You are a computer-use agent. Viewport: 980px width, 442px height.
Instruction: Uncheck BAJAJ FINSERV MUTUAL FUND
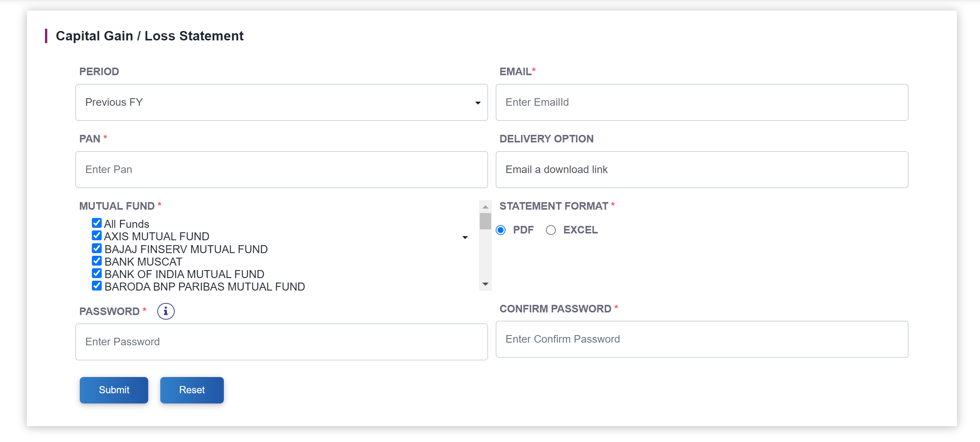point(96,248)
